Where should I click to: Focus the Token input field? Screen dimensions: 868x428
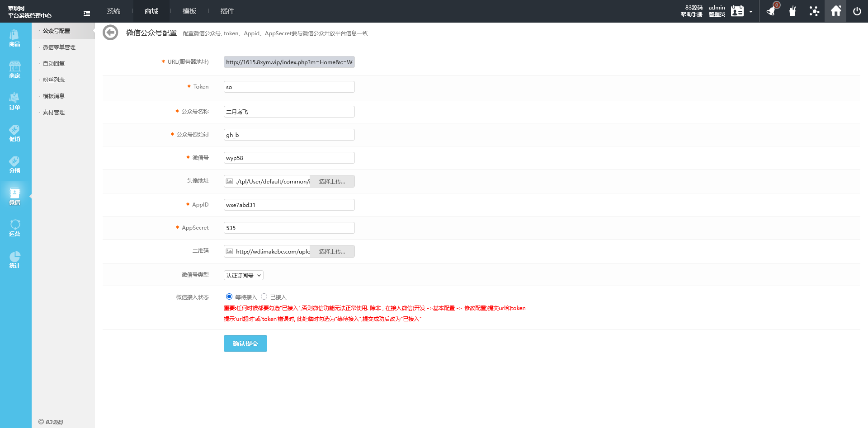[x=289, y=87]
